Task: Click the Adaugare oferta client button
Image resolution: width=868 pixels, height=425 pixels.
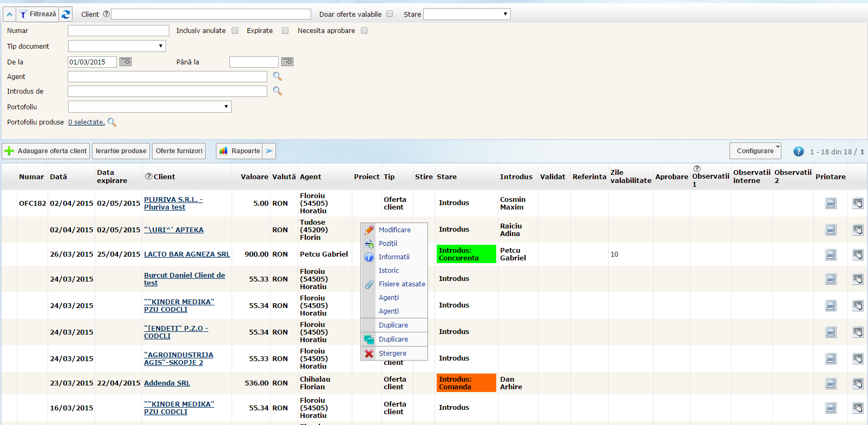Action: [46, 151]
